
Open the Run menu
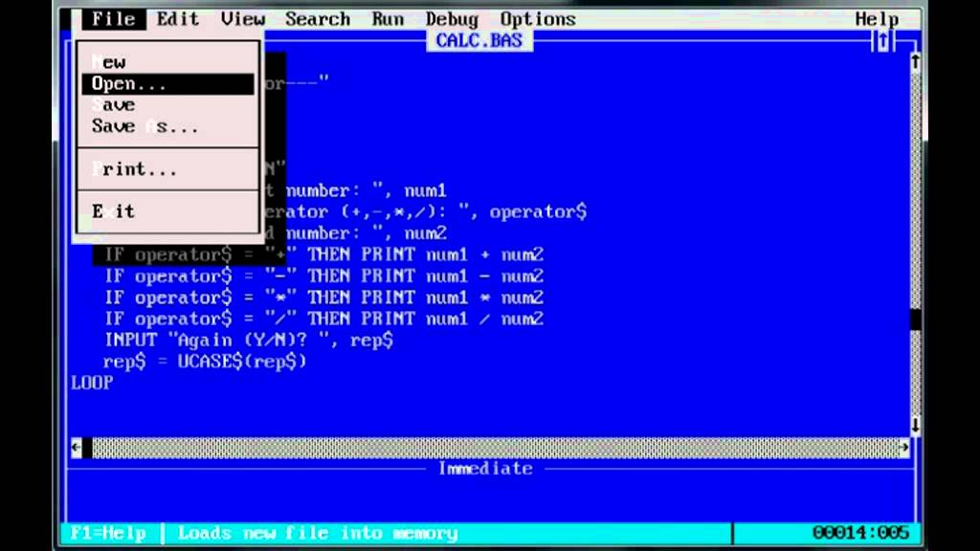[x=387, y=18]
